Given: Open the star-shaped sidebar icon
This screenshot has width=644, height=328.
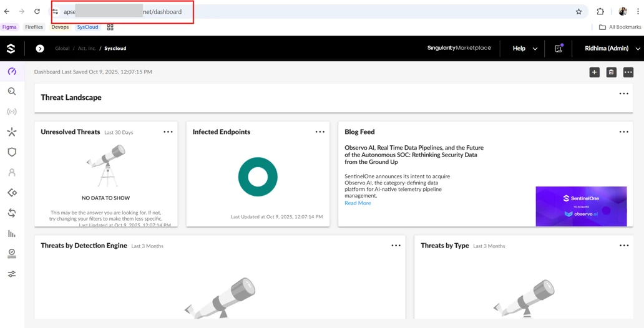Looking at the screenshot, I should click(x=12, y=132).
